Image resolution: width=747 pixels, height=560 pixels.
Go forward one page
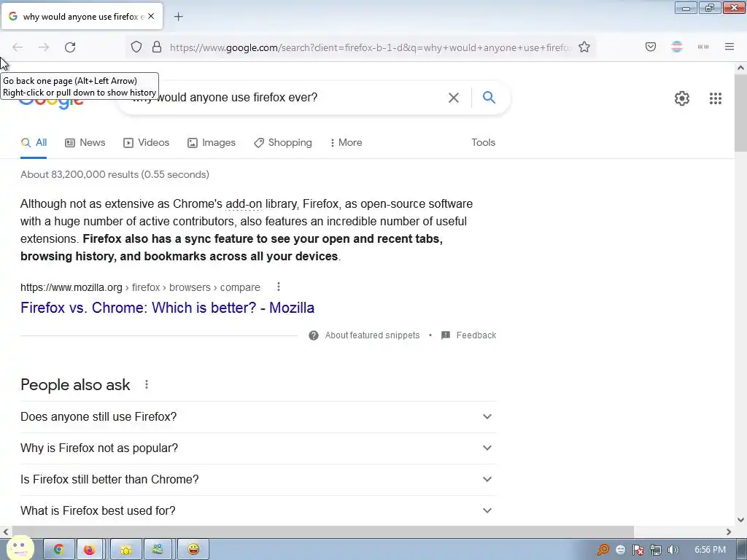point(44,47)
